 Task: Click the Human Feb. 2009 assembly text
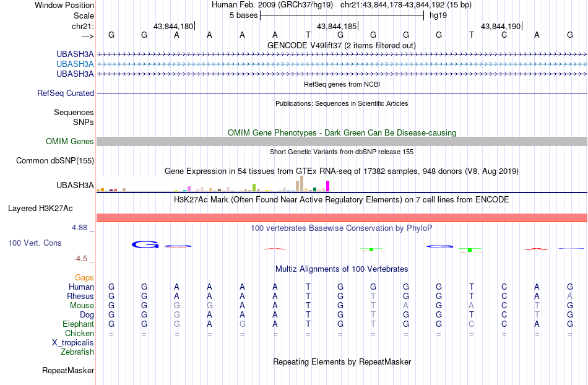tap(272, 5)
